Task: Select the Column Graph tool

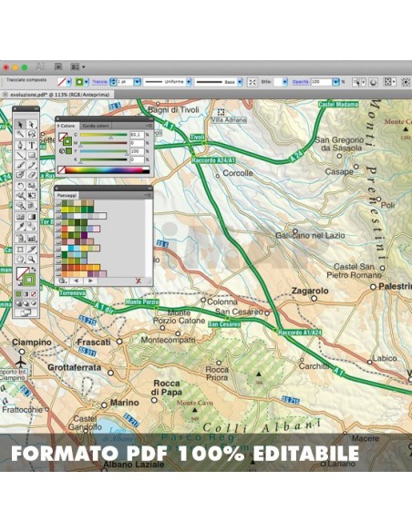Action: click(32, 238)
